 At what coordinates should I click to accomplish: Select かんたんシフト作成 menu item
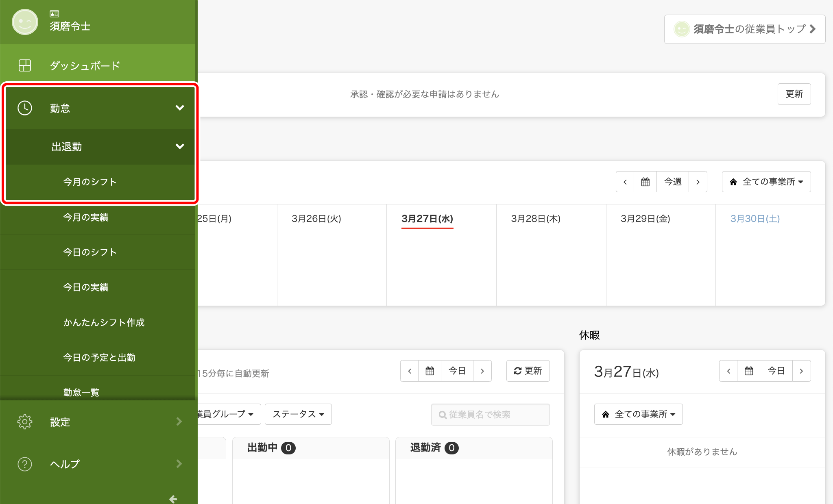click(104, 323)
